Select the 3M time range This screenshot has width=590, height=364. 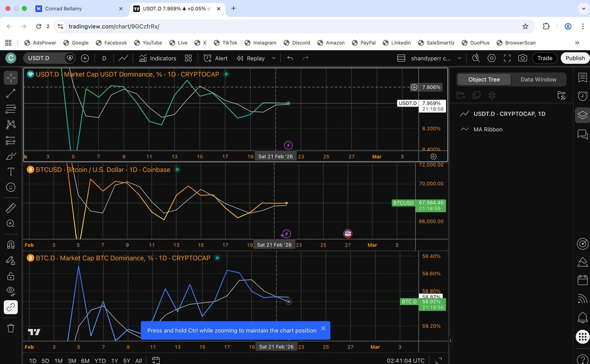pyautogui.click(x=72, y=361)
